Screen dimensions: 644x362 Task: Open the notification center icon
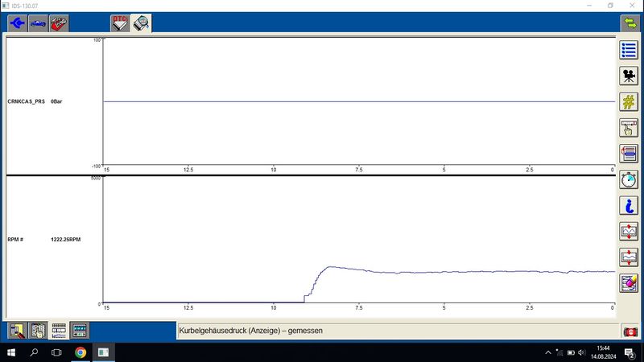[x=630, y=352]
